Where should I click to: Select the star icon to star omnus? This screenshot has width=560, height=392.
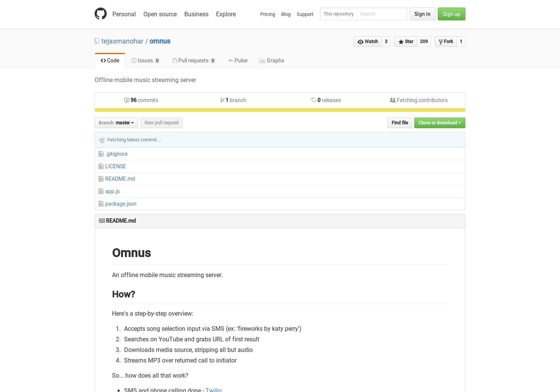(x=401, y=42)
